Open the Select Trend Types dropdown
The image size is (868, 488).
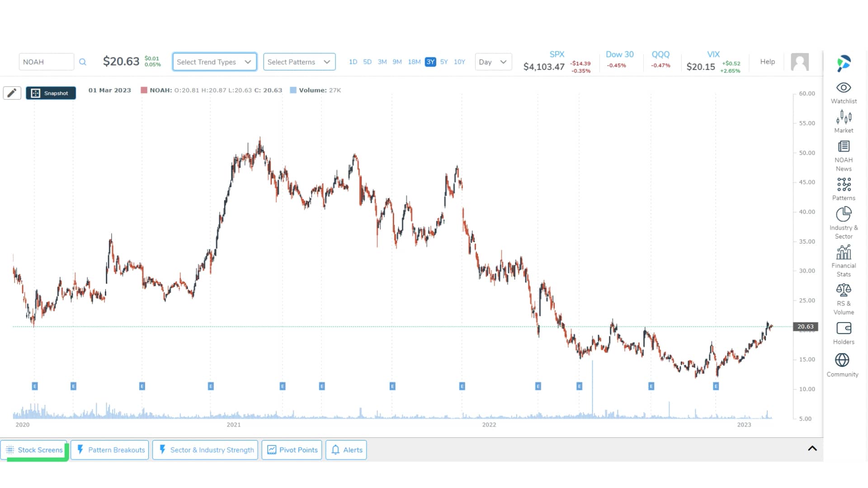tap(214, 62)
